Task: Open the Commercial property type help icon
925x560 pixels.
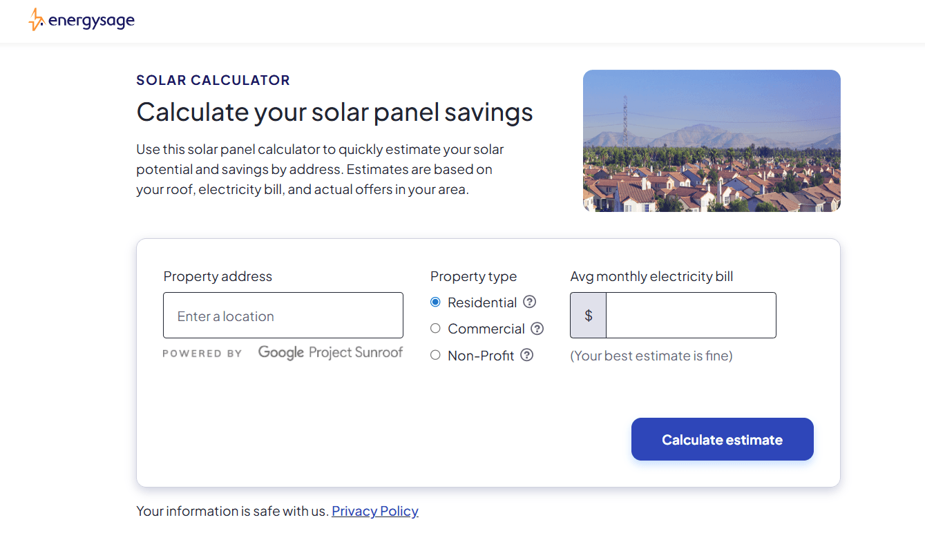Action: (537, 328)
